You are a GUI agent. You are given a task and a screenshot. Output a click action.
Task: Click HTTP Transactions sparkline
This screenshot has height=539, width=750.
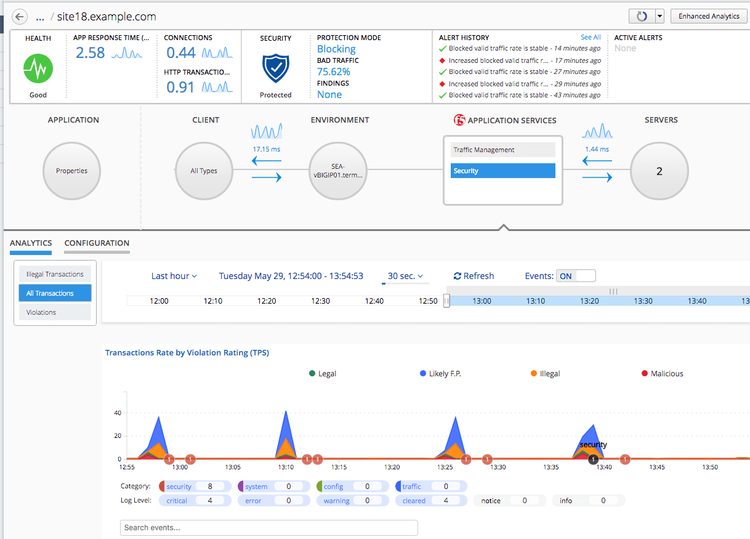point(217,87)
